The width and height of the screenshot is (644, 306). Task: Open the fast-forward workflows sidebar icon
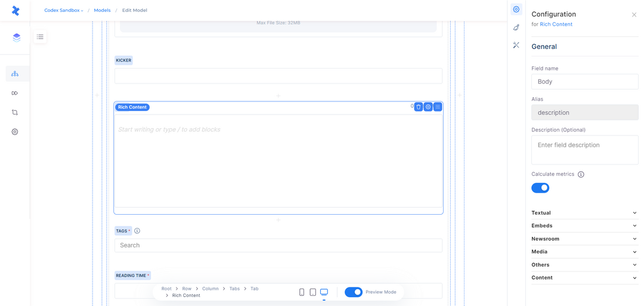point(15,93)
